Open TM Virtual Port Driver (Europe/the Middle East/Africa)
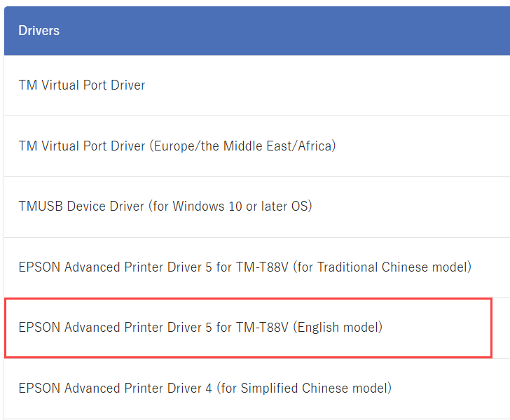Image resolution: width=510 pixels, height=420 pixels. point(177,146)
